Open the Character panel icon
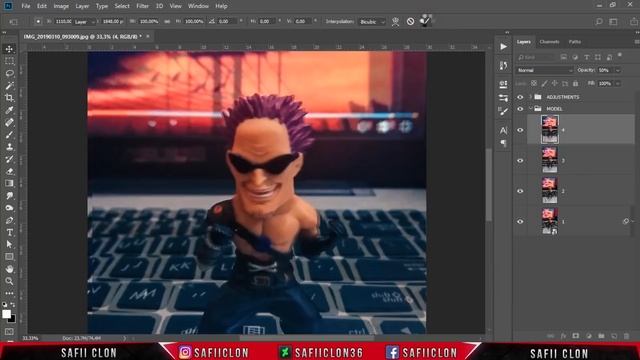The height and width of the screenshot is (360, 640). pos(503,131)
